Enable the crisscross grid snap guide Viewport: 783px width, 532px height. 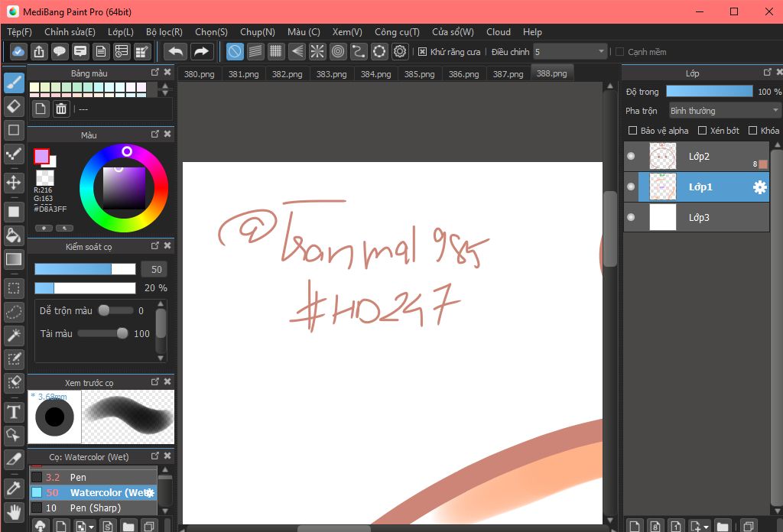(x=275, y=51)
